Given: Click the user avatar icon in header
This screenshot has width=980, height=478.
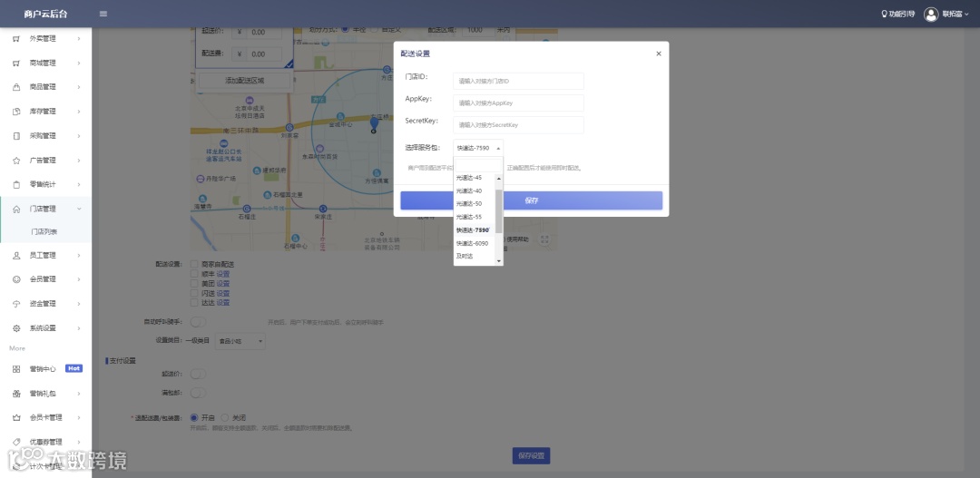Looking at the screenshot, I should tap(931, 14).
